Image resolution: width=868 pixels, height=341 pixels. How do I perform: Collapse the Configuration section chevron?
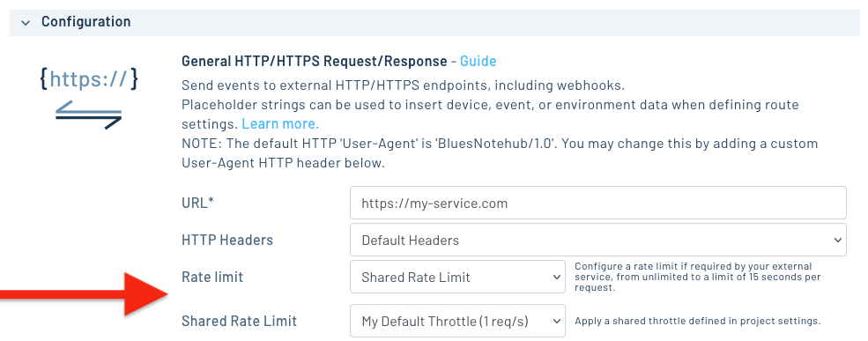click(25, 23)
